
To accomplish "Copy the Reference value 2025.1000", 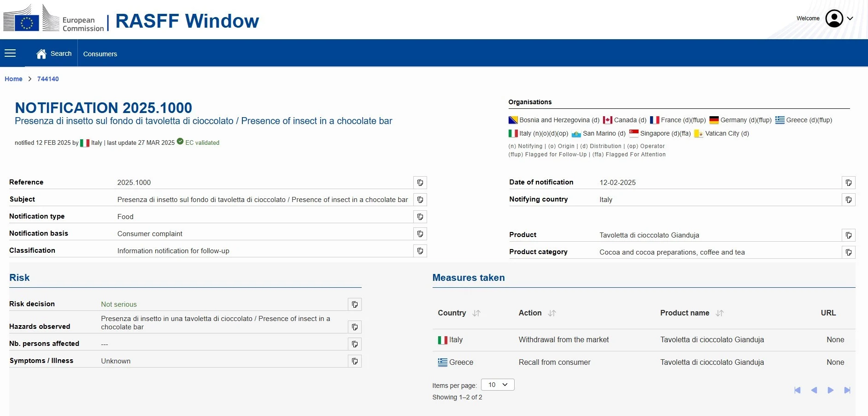I will pyautogui.click(x=420, y=183).
